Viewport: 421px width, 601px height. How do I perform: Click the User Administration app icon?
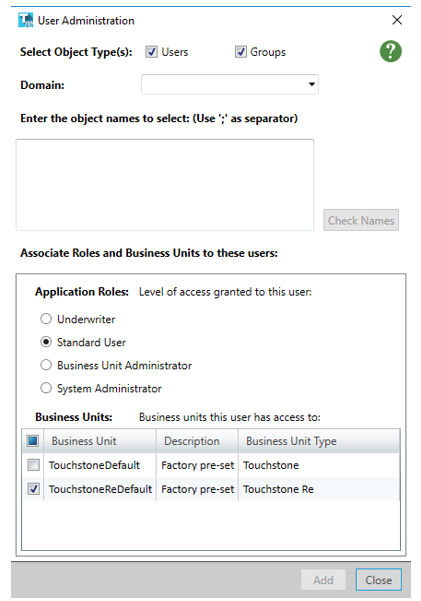pyautogui.click(x=26, y=20)
